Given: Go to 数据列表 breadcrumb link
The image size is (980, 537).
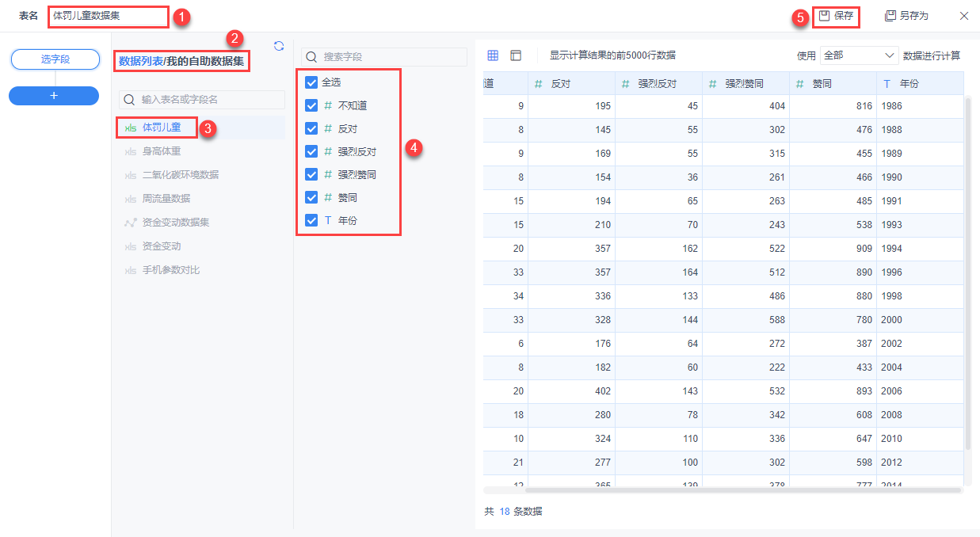Looking at the screenshot, I should click(x=140, y=60).
